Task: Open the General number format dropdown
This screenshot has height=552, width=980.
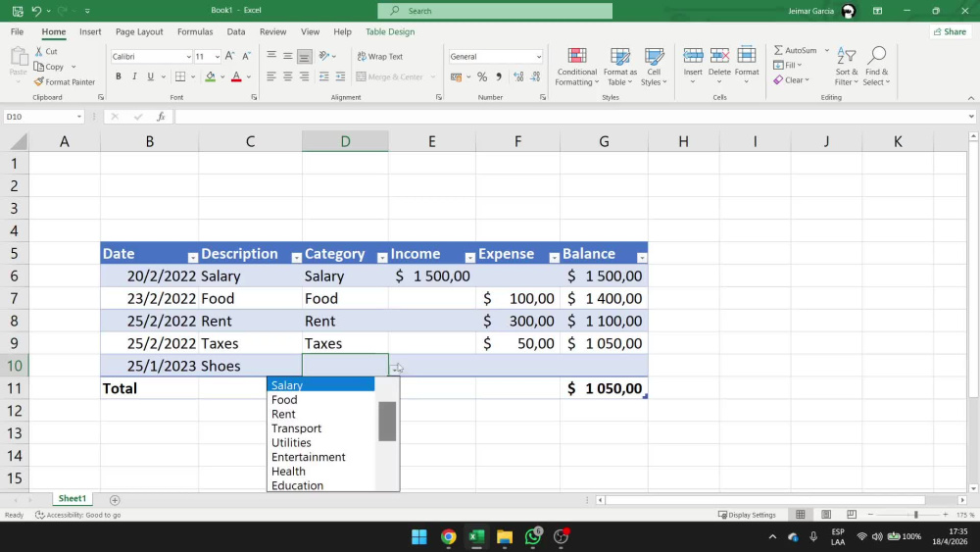Action: click(538, 57)
